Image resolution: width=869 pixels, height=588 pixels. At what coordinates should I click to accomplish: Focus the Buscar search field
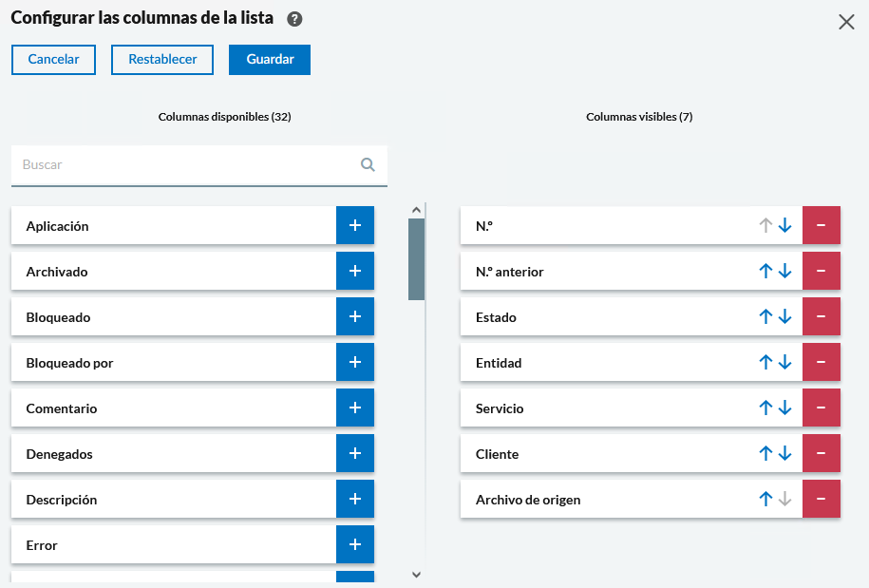click(185, 164)
